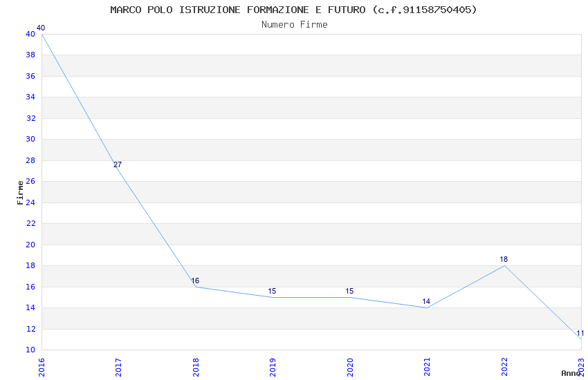Click the Numero Firme subtitle
This screenshot has width=588, height=380.
pyautogui.click(x=295, y=24)
